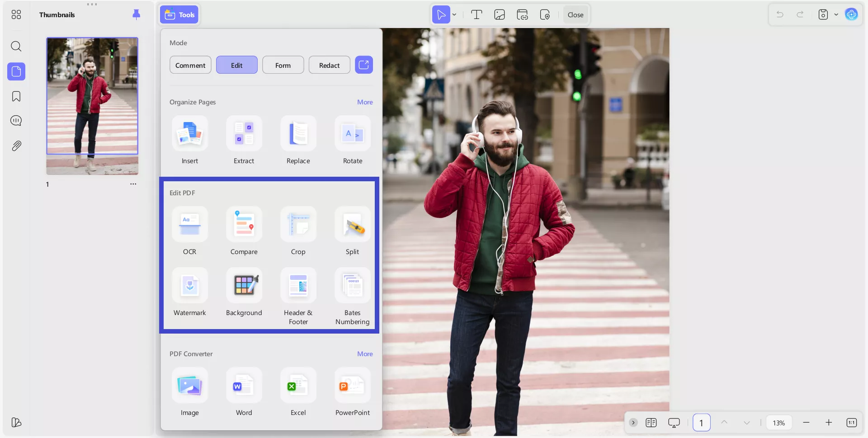The image size is (868, 438).
Task: Open the OCR tool
Action: (x=190, y=225)
